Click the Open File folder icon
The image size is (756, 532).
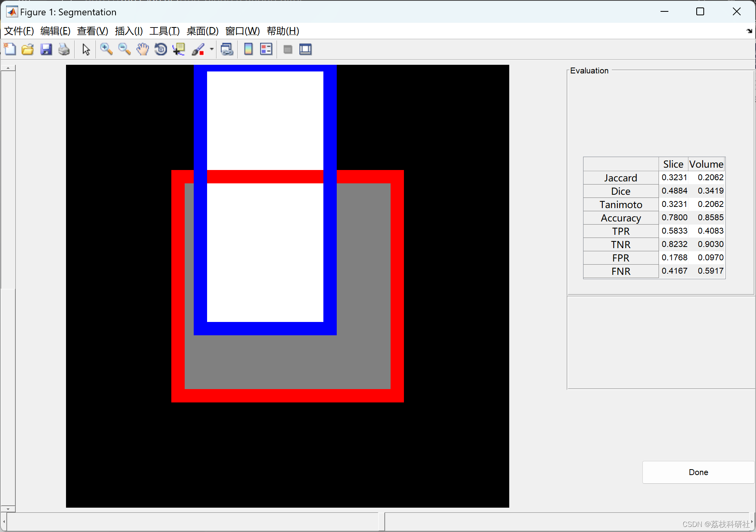[x=28, y=49]
